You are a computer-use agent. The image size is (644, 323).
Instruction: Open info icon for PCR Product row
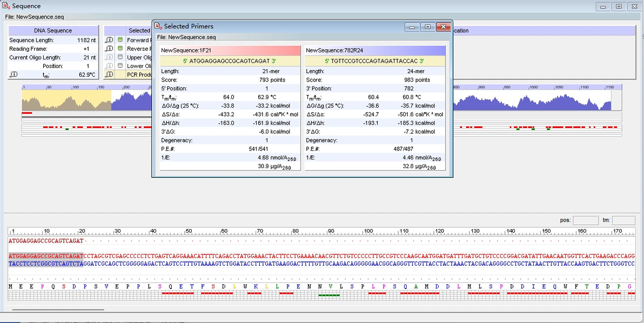pyautogui.click(x=109, y=75)
